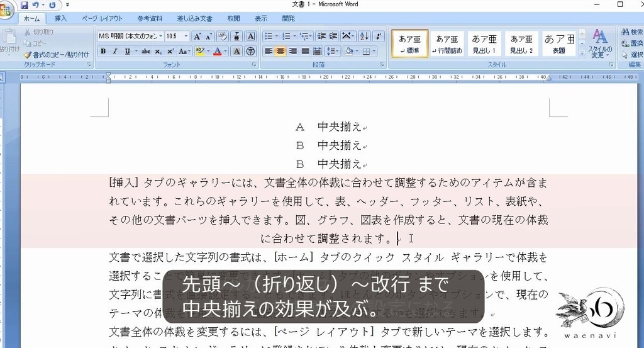This screenshot has width=644, height=348.
Task: Open the スタイルの変更 button
Action: pyautogui.click(x=600, y=43)
